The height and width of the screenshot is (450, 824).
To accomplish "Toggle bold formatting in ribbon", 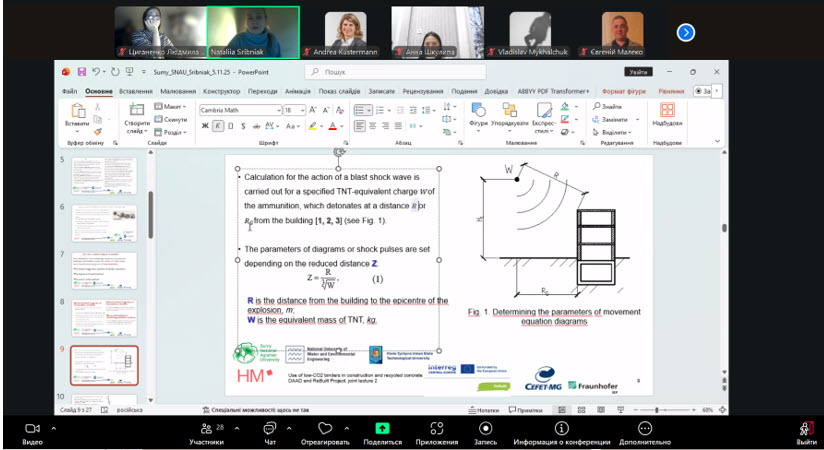I will [204, 126].
